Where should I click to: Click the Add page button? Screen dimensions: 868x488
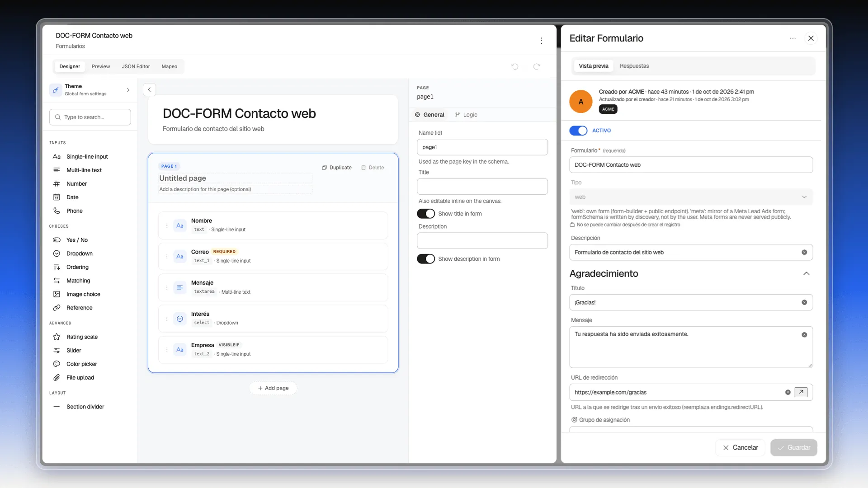273,388
